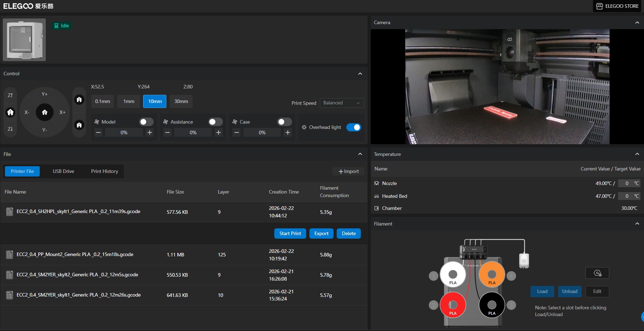
Task: Turn off the Overhead light
Action: coord(353,127)
